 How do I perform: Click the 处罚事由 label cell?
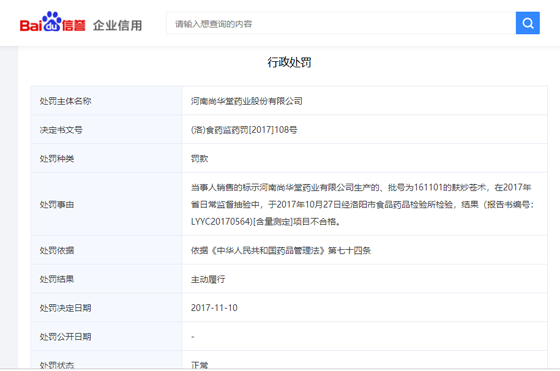[x=107, y=204]
